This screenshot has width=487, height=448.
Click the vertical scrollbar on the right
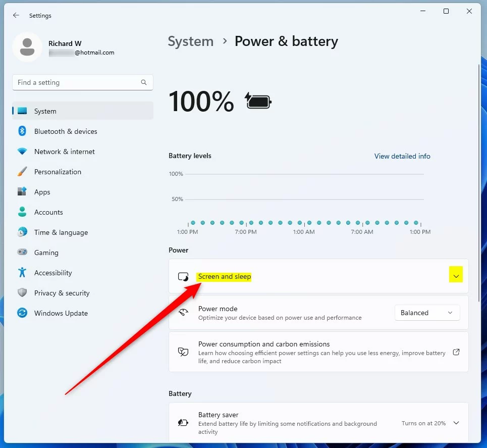coord(478,183)
